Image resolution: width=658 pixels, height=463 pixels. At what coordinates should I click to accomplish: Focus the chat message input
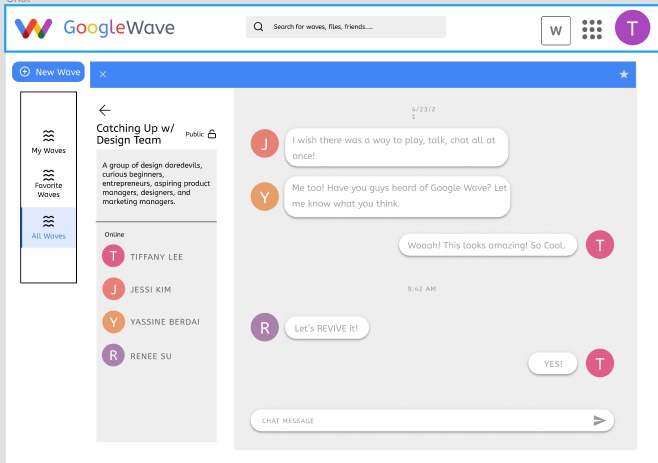coord(432,421)
